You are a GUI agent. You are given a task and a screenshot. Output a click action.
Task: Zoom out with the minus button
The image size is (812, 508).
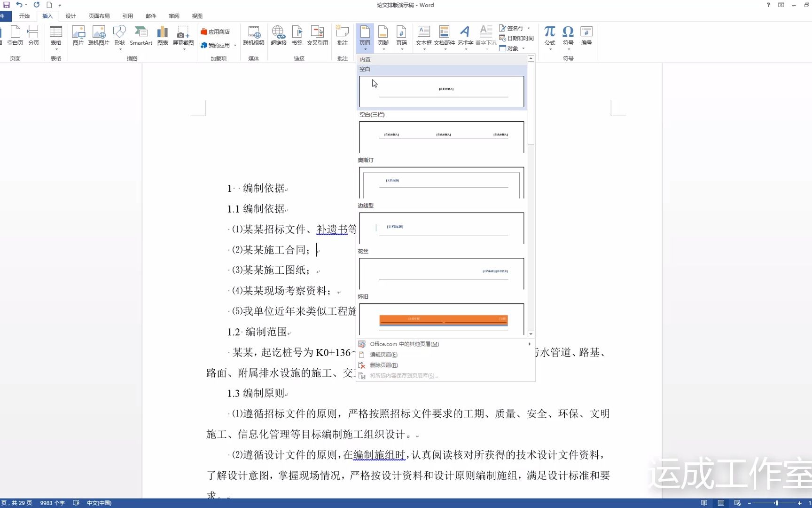[750, 503]
